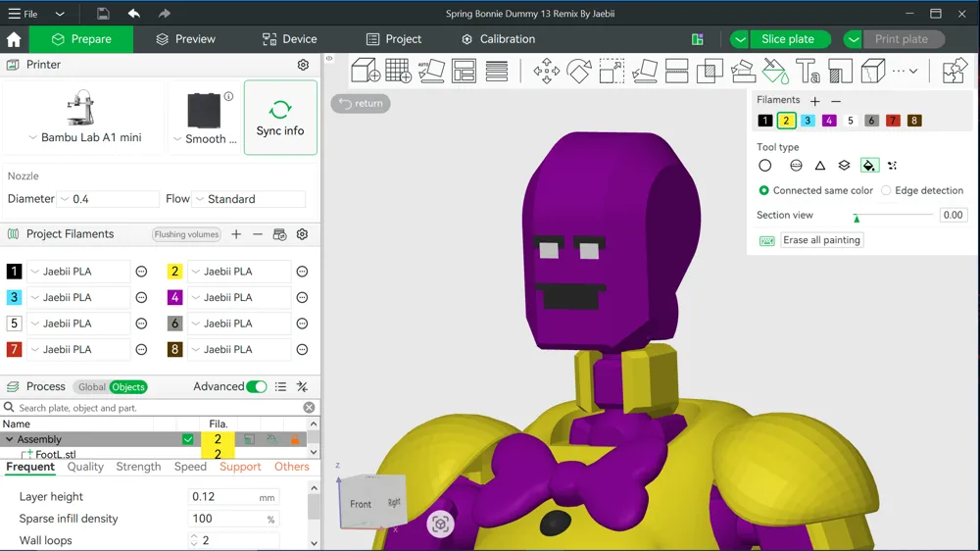980x551 pixels.
Task: Switch to the Project tab
Action: tap(394, 39)
